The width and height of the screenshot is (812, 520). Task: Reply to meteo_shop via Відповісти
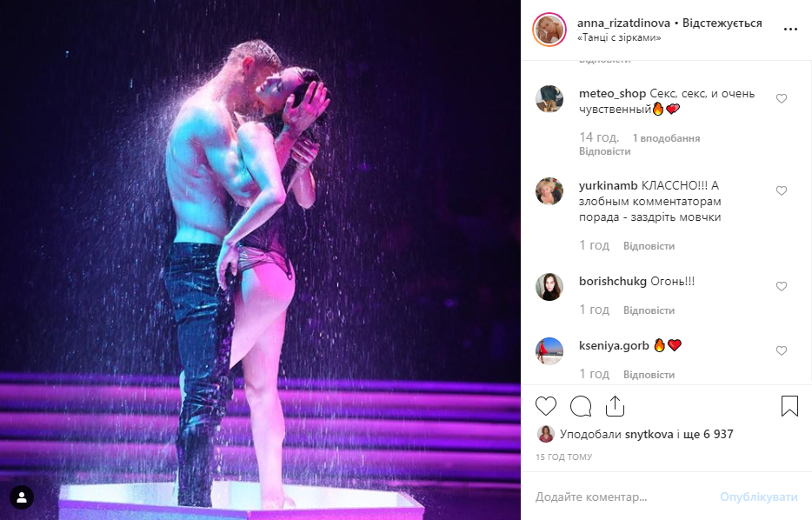(604, 151)
